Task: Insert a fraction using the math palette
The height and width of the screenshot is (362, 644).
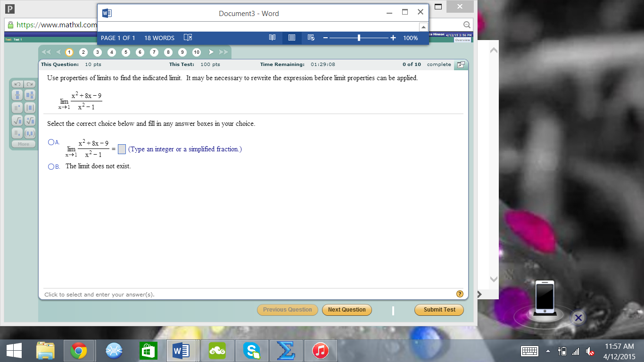Action: 17,94
